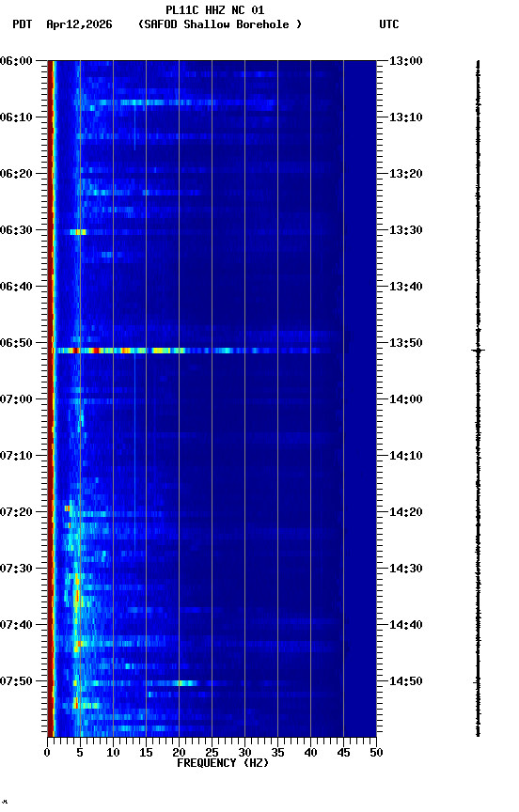Click the 13:00 UTC time label
519x812 pixels.
coord(406,61)
